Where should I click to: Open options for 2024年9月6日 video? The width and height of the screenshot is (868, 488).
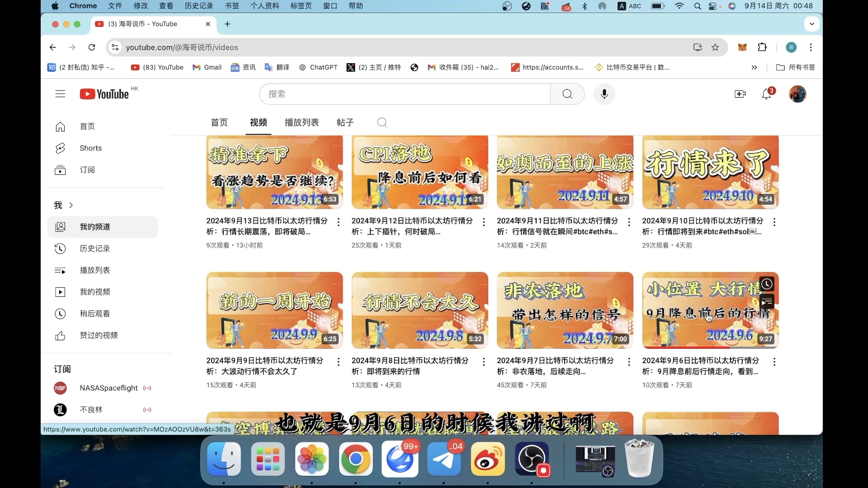click(774, 362)
